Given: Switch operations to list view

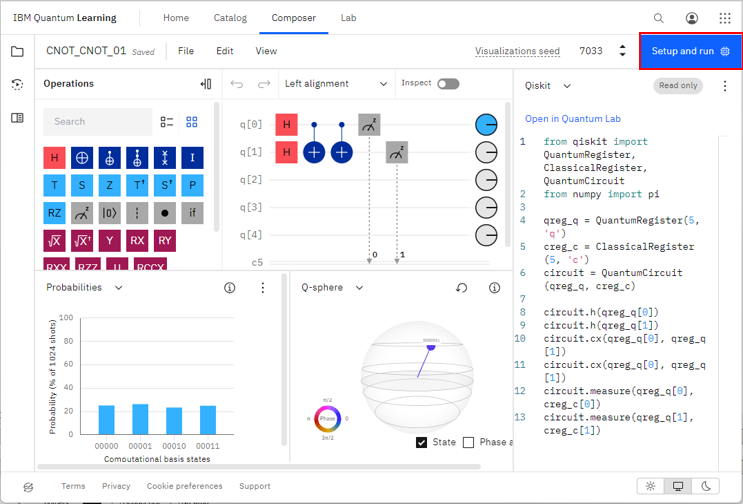Looking at the screenshot, I should 167,122.
